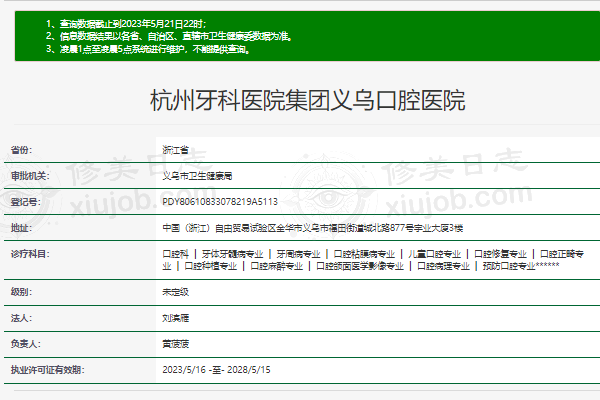The height and width of the screenshot is (400, 600).
Task: Click the license validity dates 2023/5/16 - 2028/5/15
Action: click(216, 369)
